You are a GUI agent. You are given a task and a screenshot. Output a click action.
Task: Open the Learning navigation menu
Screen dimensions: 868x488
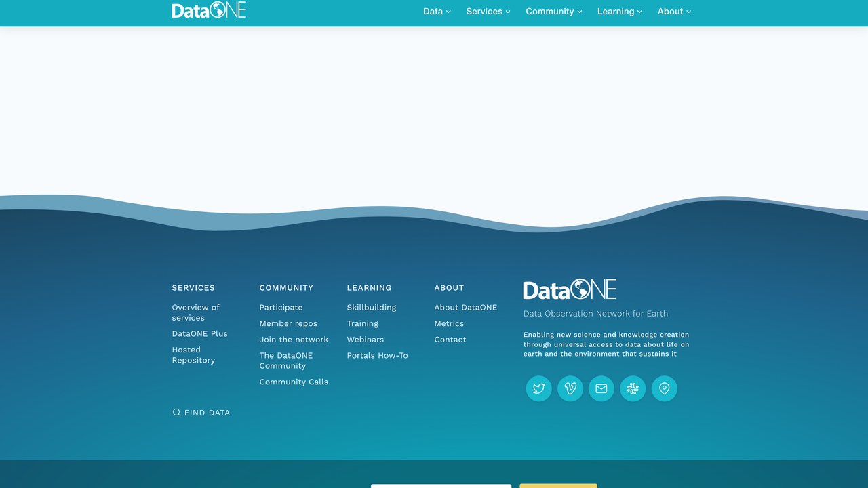620,12
